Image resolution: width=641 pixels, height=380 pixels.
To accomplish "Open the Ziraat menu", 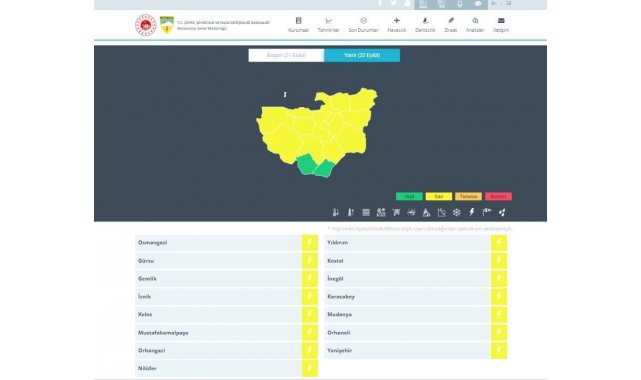I will click(450, 25).
